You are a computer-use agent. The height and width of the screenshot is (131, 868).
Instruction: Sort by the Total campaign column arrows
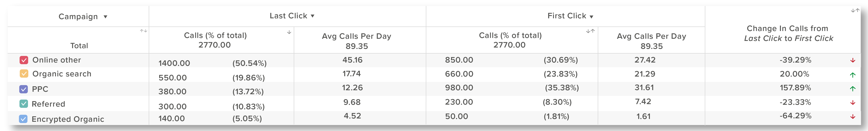tap(144, 31)
